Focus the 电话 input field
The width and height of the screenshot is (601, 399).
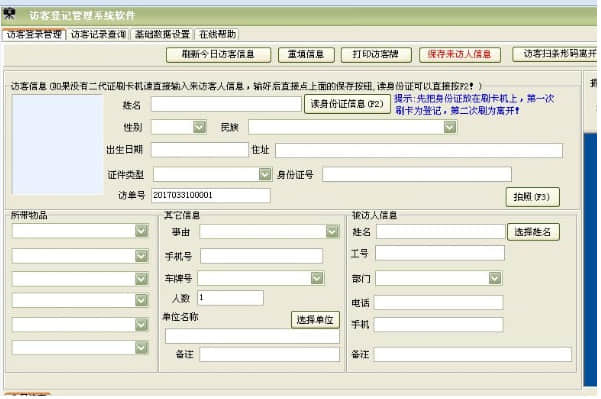438,302
